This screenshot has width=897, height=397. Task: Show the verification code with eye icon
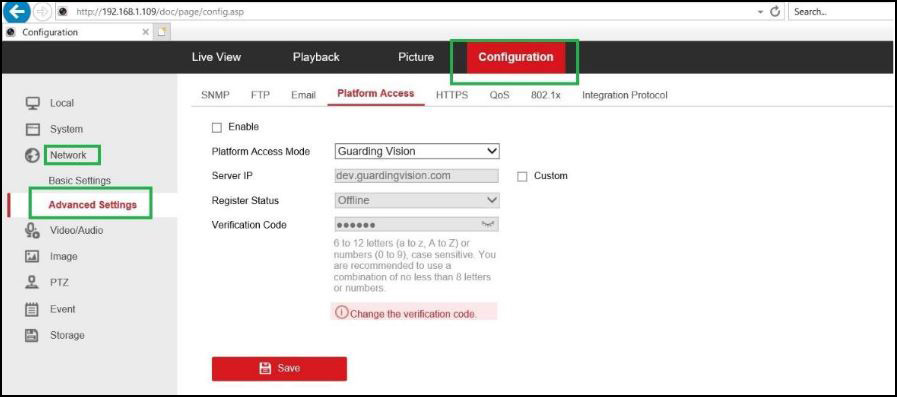(487, 224)
